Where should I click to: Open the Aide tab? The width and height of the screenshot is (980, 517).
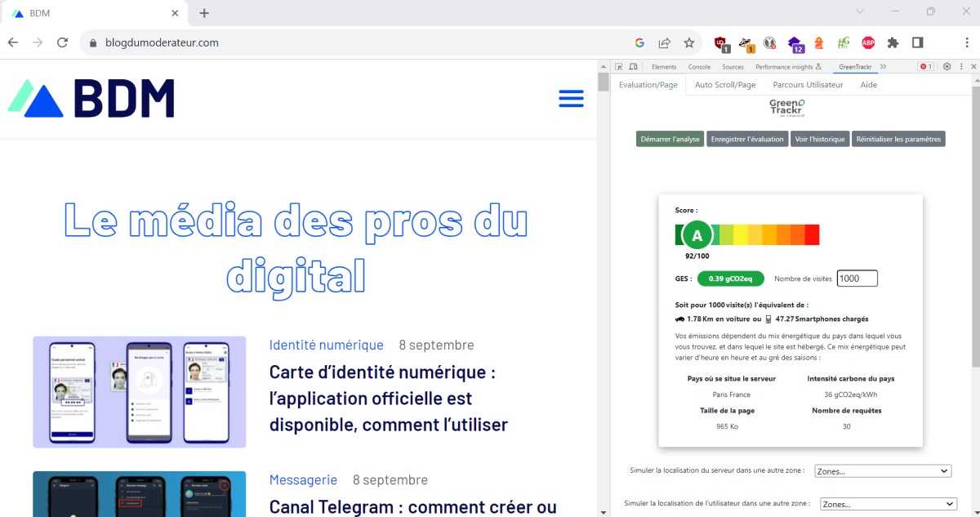click(869, 85)
